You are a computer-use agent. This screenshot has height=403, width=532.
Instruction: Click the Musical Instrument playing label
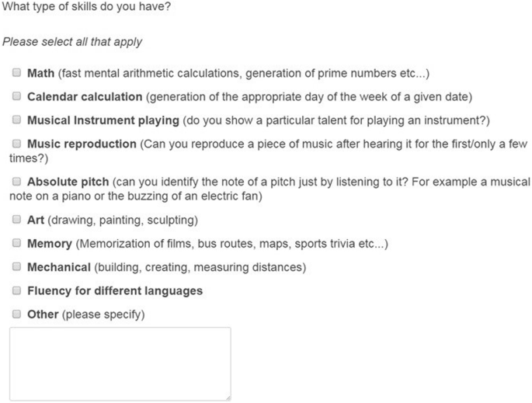click(x=103, y=121)
